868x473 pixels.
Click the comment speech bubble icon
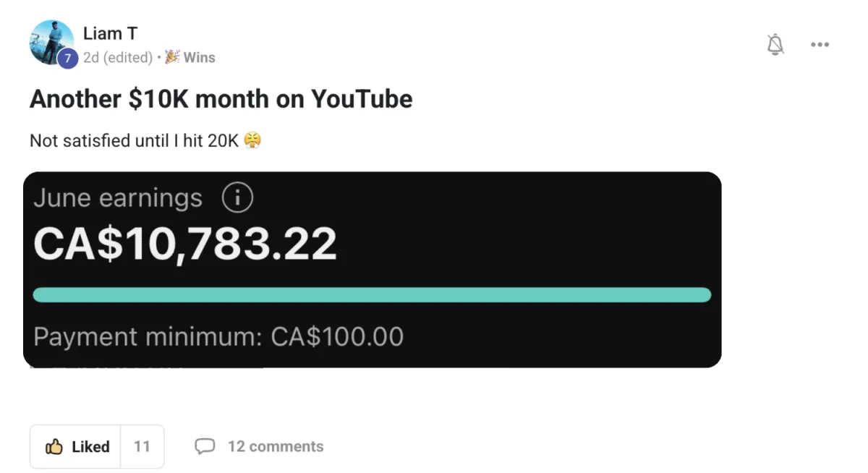click(205, 447)
